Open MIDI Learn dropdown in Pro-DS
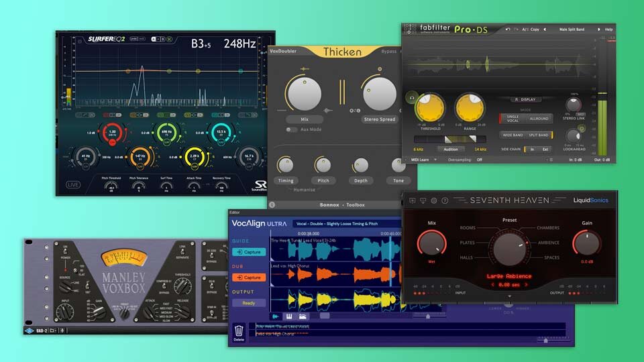Viewport: 644px width, 362px height. [x=424, y=160]
